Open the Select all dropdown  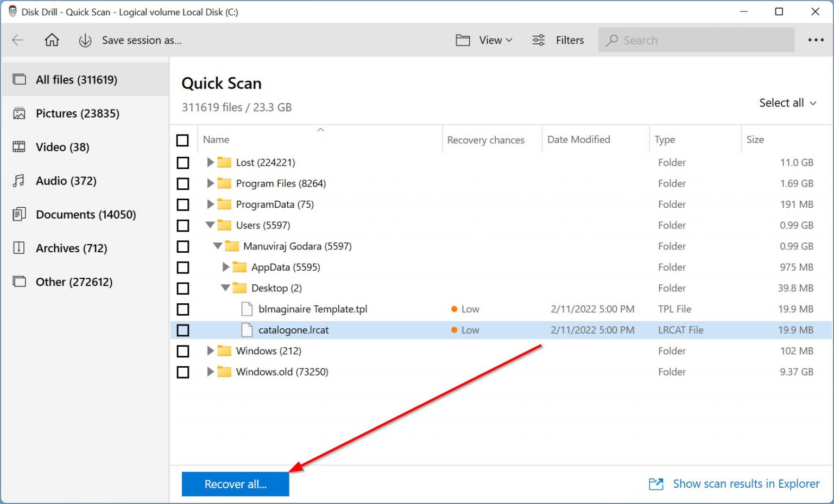(x=787, y=103)
